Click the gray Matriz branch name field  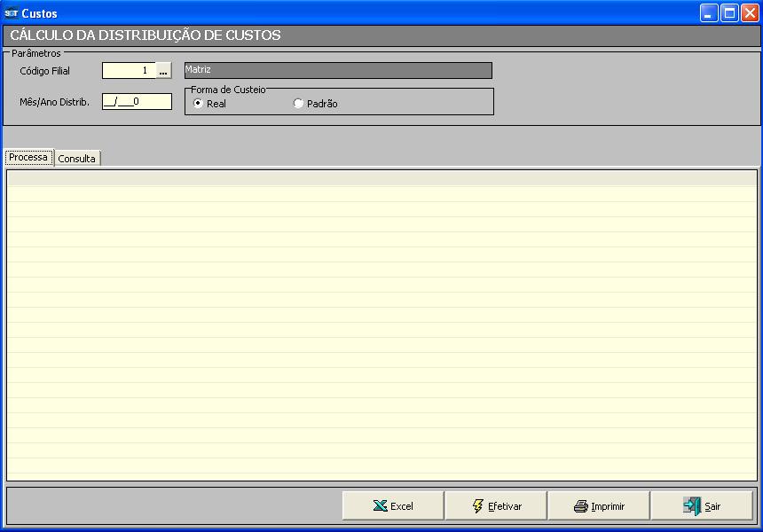pos(337,70)
